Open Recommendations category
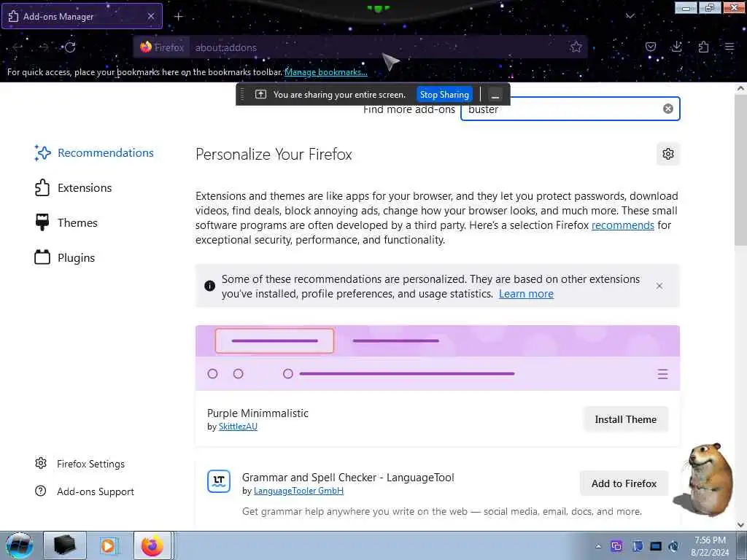Image resolution: width=747 pixels, height=560 pixels. pyautogui.click(x=94, y=153)
